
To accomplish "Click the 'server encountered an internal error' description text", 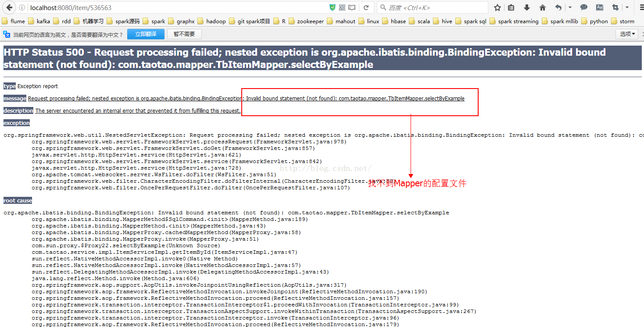I will pos(138,111).
